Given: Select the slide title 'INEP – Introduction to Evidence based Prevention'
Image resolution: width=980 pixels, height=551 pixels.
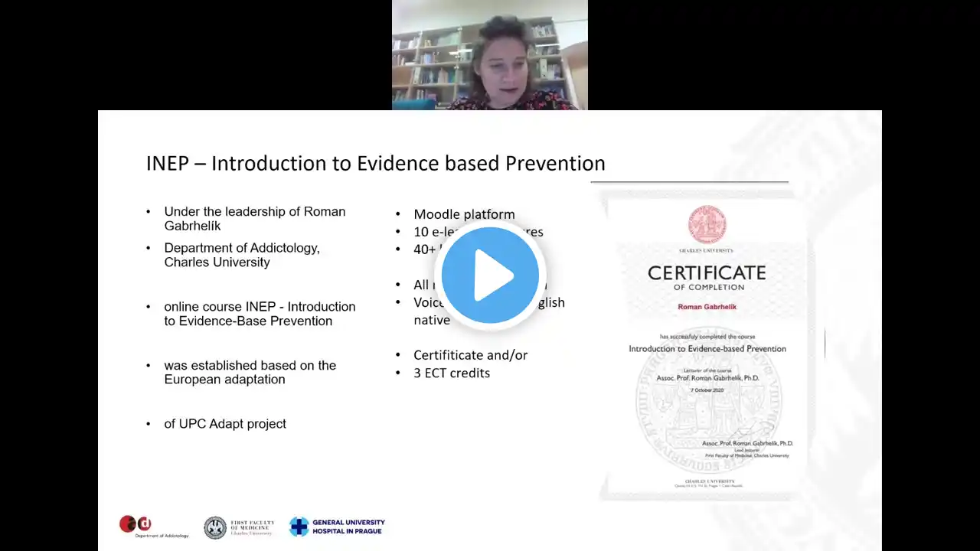Looking at the screenshot, I should pyautogui.click(x=376, y=163).
